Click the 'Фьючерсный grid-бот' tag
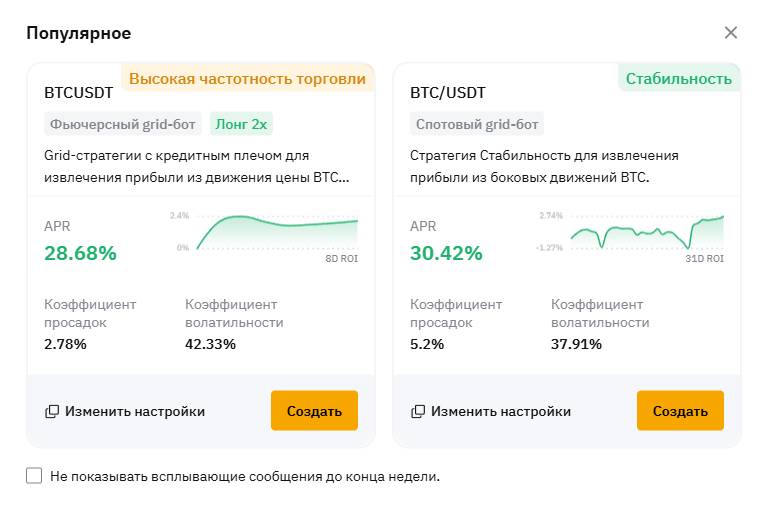The image size is (767, 507). pos(123,124)
